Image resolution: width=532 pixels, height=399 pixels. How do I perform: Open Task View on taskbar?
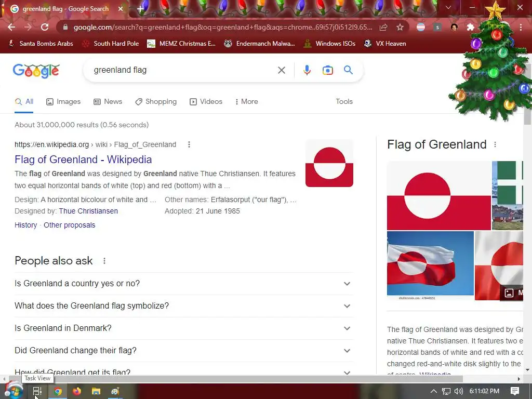pos(37,391)
